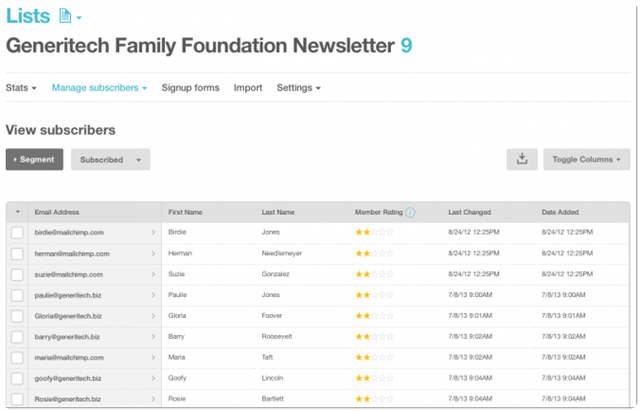Image resolution: width=640 pixels, height=411 pixels.
Task: Click star rating in Herman Needlemeyer row
Action: coord(374,253)
